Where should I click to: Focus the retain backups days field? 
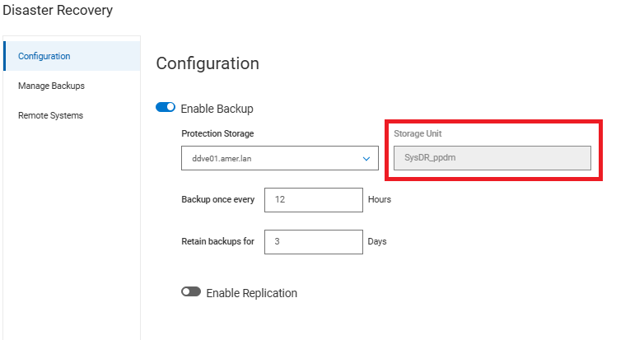(314, 242)
